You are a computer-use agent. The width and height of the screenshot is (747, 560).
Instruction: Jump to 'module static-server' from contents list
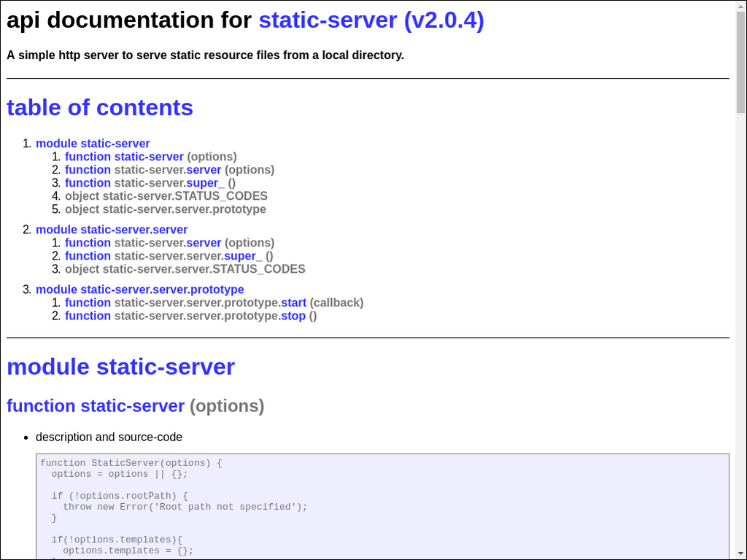coord(93,144)
